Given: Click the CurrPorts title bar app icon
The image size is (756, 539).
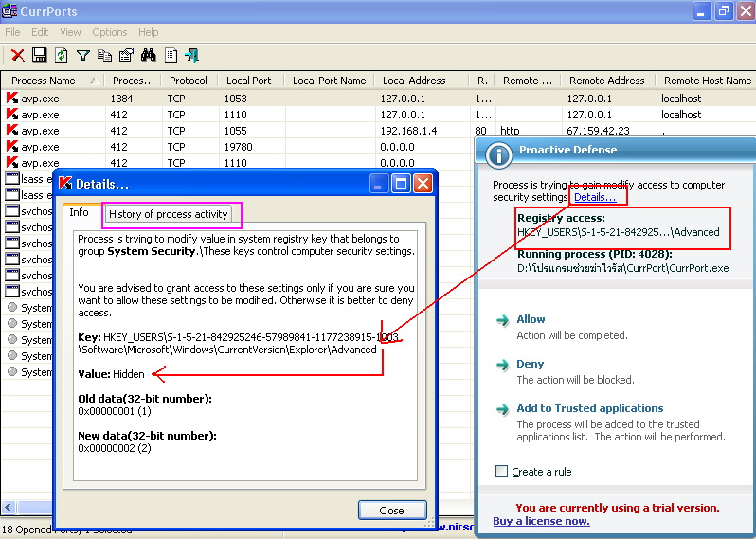Looking at the screenshot, I should 9,11.
